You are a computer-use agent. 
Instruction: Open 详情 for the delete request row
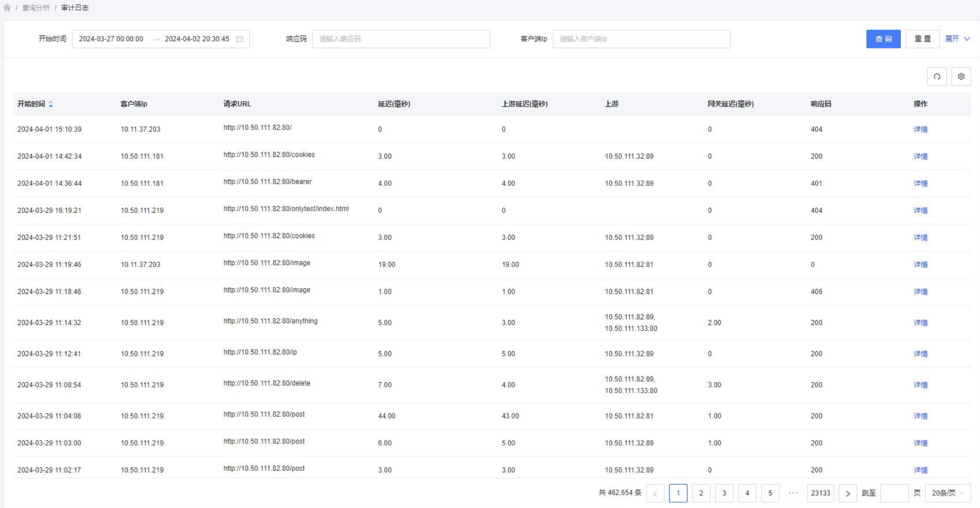[x=920, y=385]
